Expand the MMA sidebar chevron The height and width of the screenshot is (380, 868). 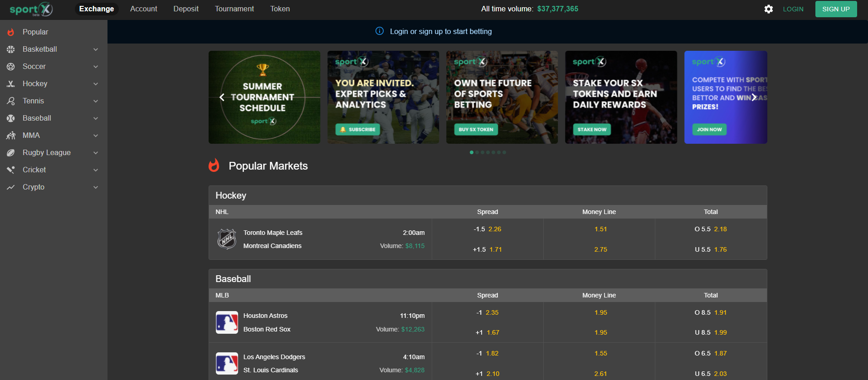pyautogui.click(x=96, y=136)
